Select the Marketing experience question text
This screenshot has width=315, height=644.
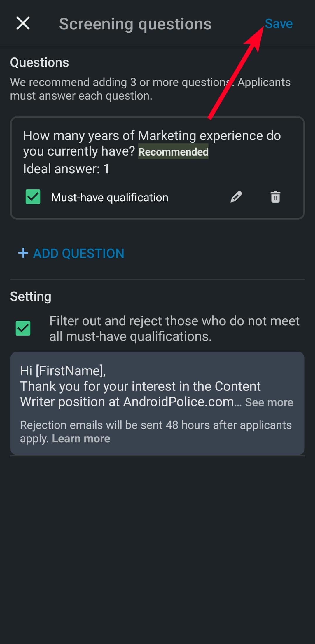[152, 136]
